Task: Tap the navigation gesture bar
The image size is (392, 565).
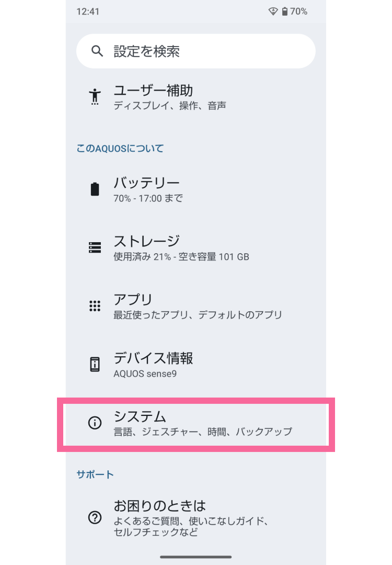Action: (195, 557)
